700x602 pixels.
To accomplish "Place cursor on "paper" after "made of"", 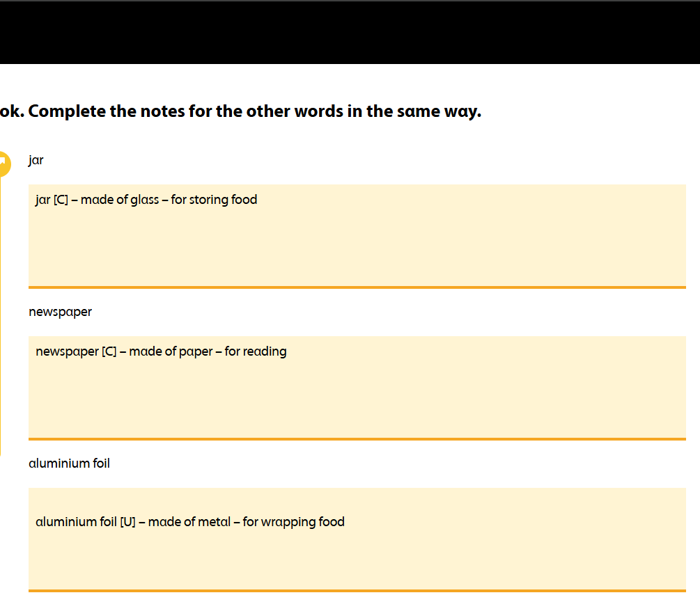I will point(196,352).
